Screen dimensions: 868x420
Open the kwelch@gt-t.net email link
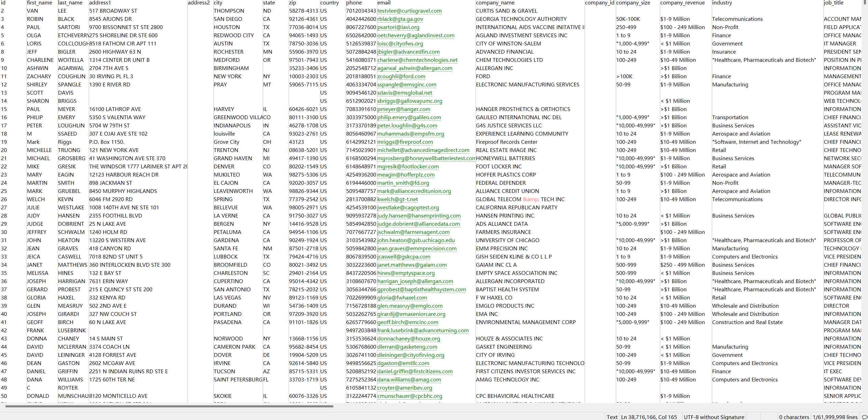click(x=397, y=199)
